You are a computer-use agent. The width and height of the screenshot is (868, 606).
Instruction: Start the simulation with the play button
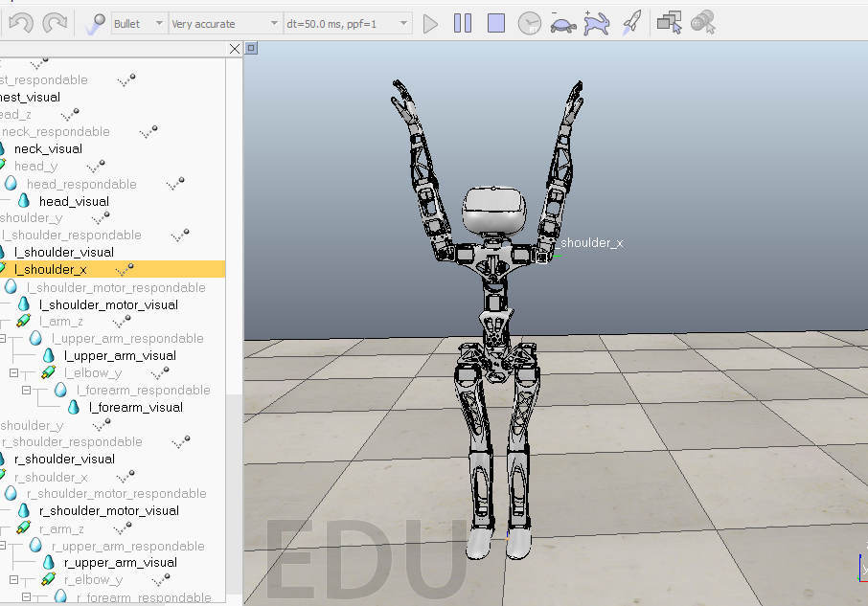[x=431, y=23]
